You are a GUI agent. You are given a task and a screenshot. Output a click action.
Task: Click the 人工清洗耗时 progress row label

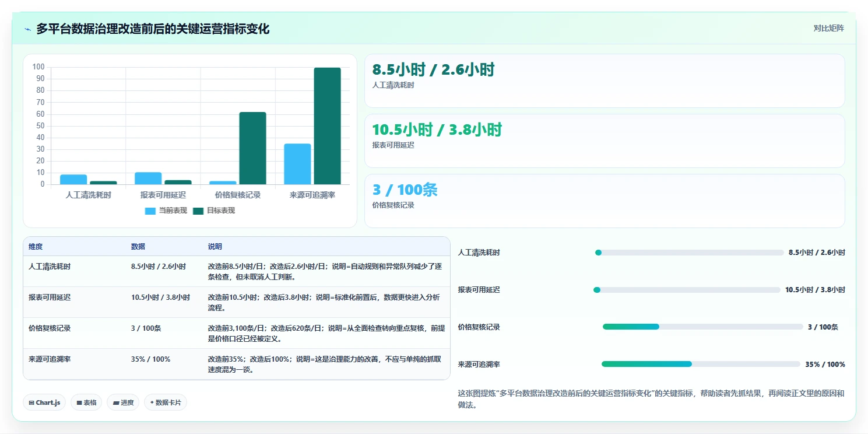479,253
